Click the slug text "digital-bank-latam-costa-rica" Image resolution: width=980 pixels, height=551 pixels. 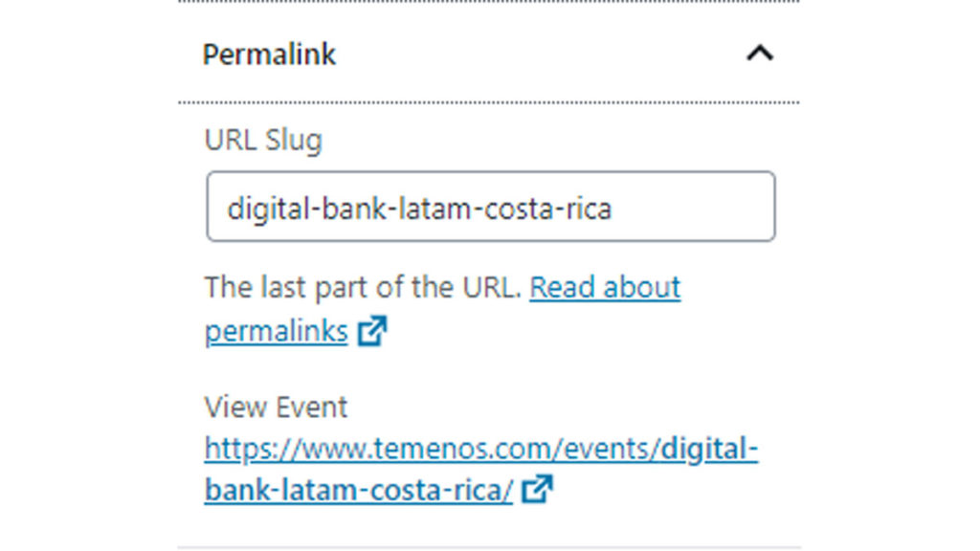(418, 208)
